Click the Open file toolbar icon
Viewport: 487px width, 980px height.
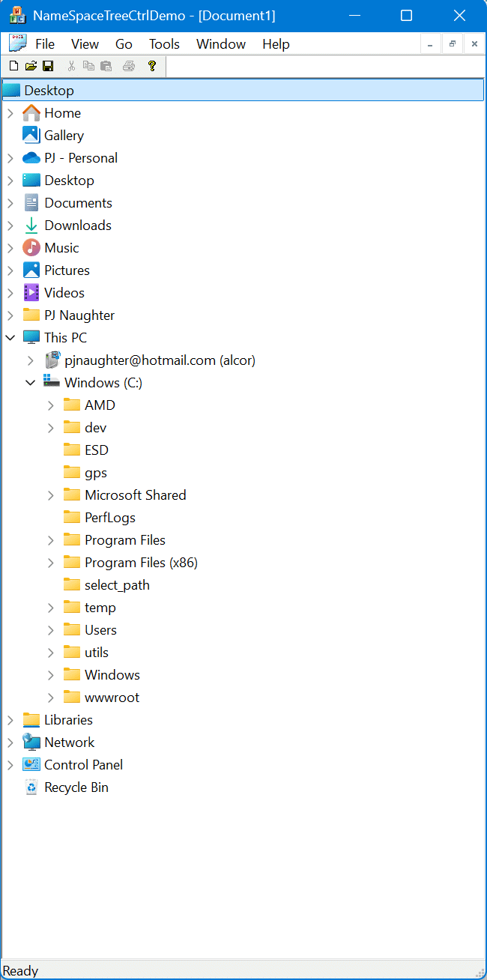(x=31, y=66)
